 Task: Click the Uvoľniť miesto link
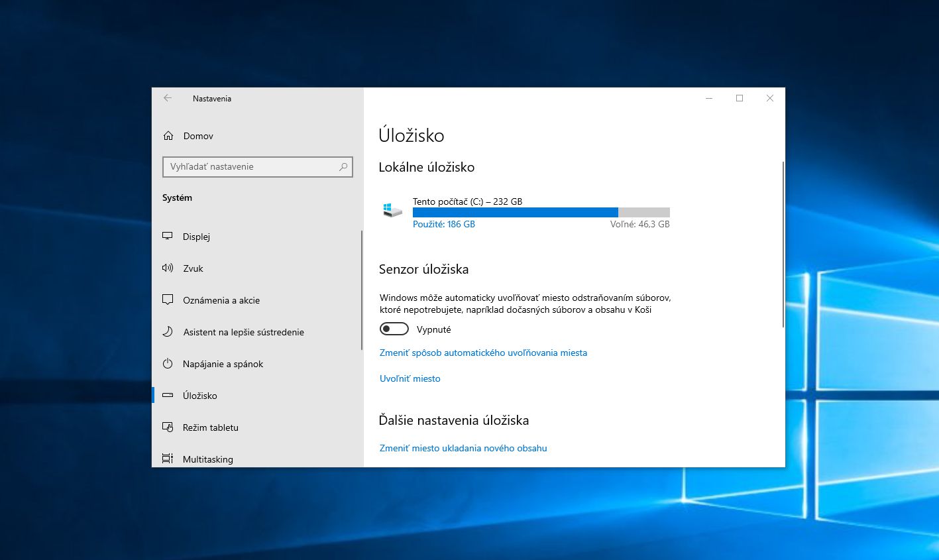[410, 379]
